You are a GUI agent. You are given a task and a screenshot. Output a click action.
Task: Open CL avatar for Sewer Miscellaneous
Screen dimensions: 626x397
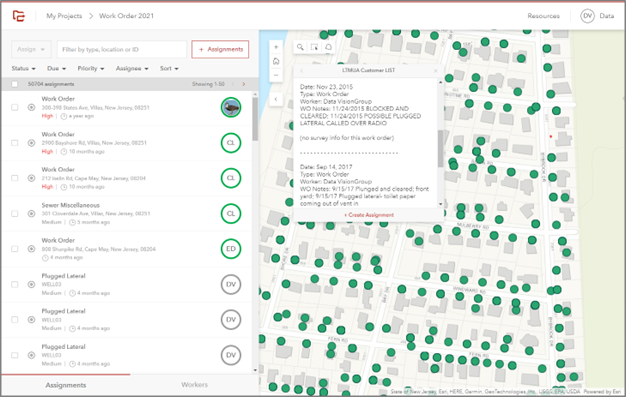coord(231,213)
